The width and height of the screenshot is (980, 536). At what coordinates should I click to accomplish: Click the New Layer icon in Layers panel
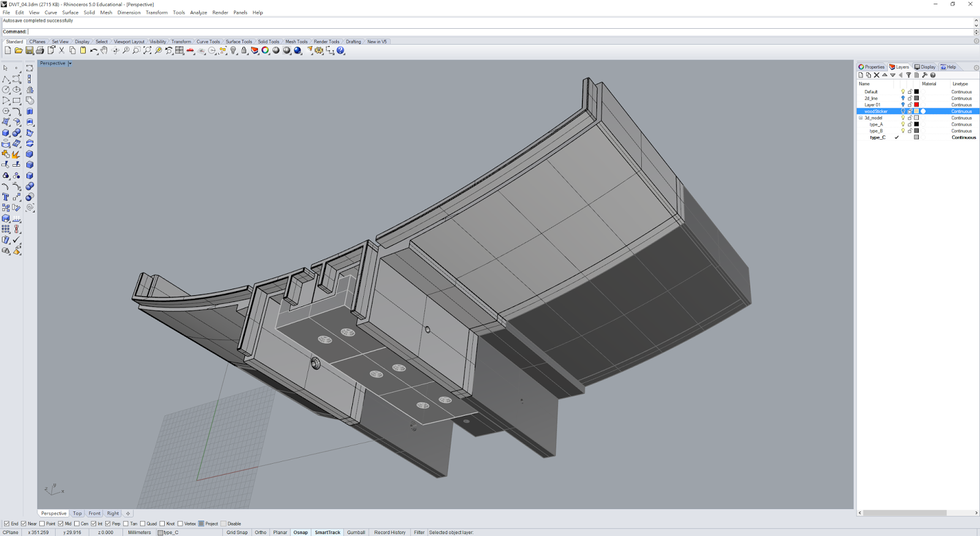click(x=861, y=75)
